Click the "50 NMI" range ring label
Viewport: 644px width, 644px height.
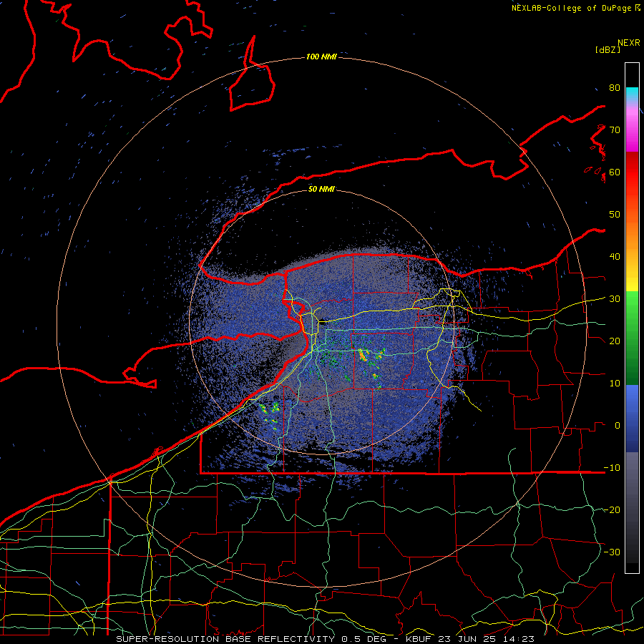(x=321, y=189)
